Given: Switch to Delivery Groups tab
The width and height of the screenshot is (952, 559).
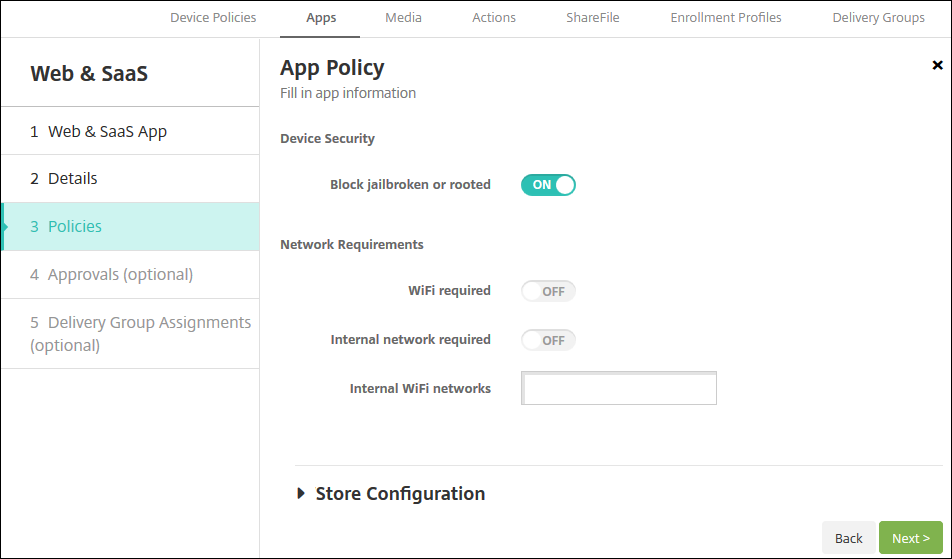Looking at the screenshot, I should click(x=878, y=18).
